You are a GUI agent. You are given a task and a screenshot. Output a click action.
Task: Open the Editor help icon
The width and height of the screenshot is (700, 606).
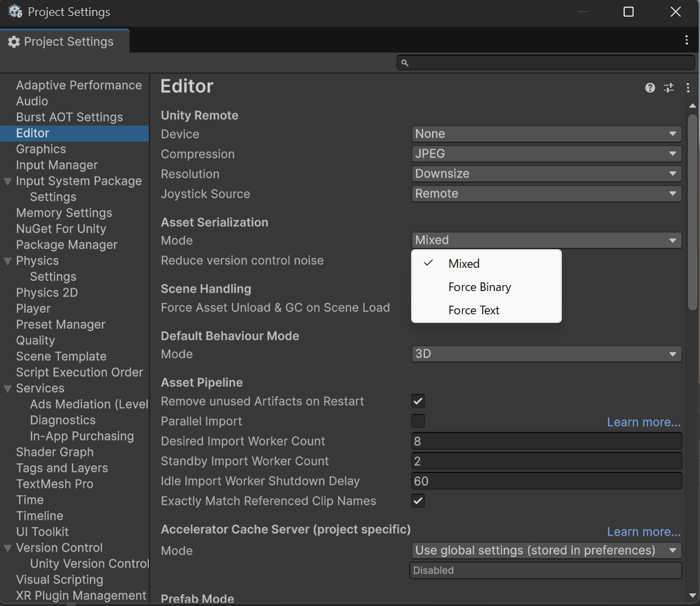pyautogui.click(x=650, y=88)
